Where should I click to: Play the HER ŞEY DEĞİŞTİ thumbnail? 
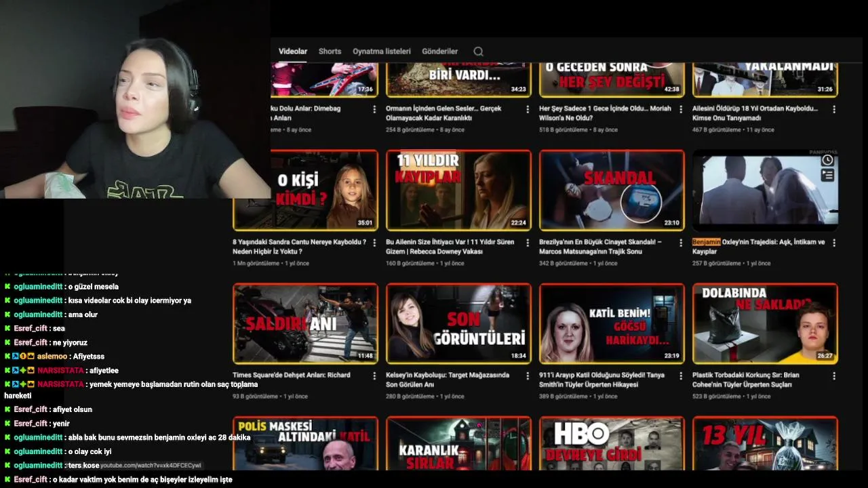point(612,80)
